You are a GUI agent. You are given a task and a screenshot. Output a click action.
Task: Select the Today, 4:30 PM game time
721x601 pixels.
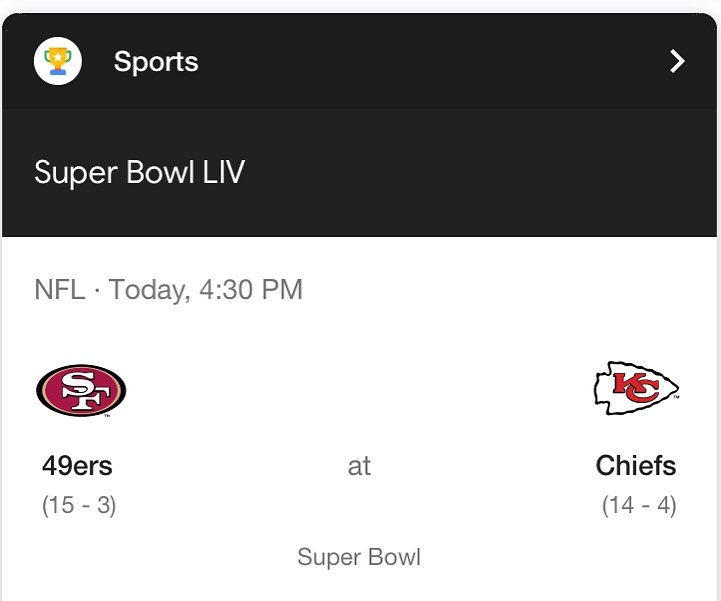[x=205, y=290]
